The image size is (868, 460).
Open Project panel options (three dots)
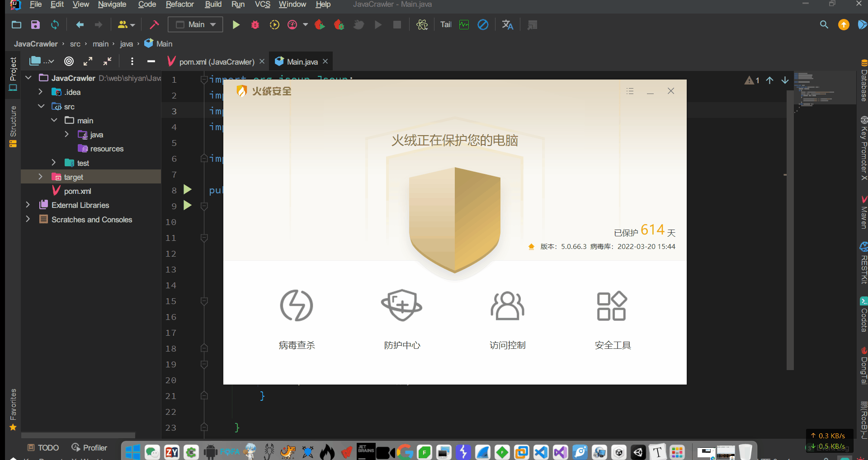[132, 61]
